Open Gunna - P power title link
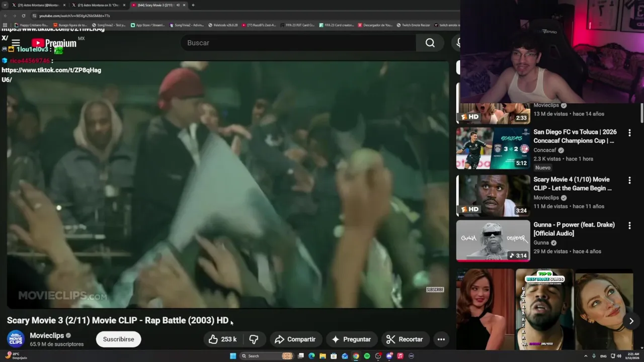The height and width of the screenshot is (362, 644). point(574,229)
